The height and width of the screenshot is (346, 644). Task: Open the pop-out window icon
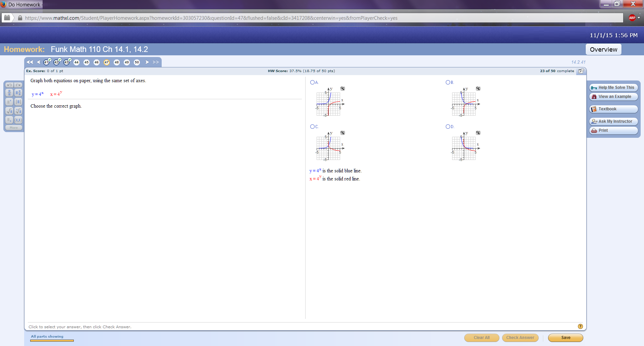coord(581,71)
